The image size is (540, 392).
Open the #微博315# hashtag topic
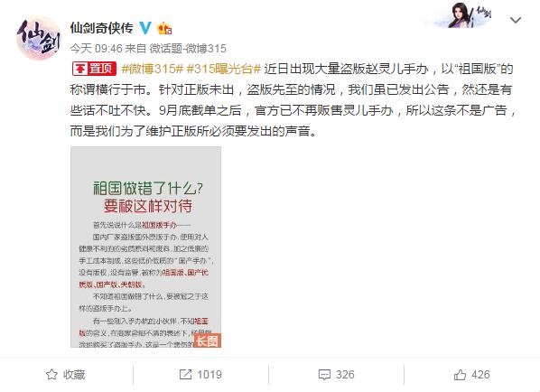tap(152, 69)
